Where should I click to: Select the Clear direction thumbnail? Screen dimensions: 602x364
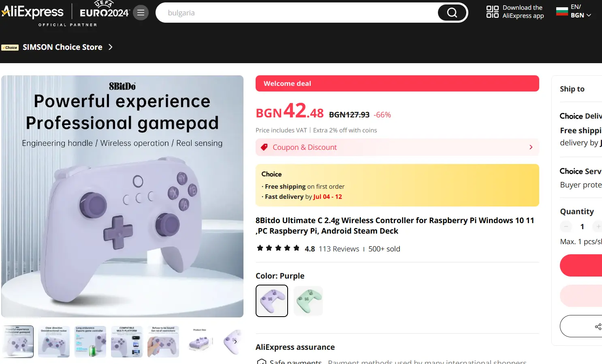[x=54, y=342]
